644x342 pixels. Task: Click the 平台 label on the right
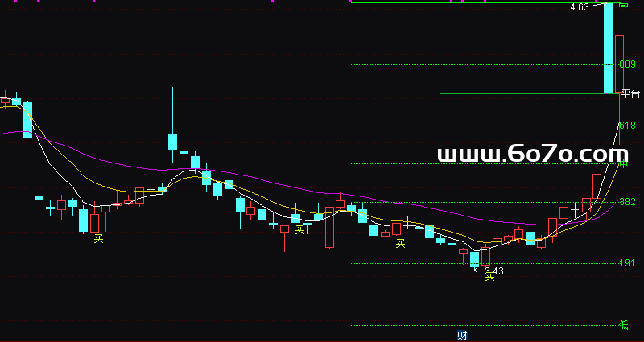coord(630,94)
